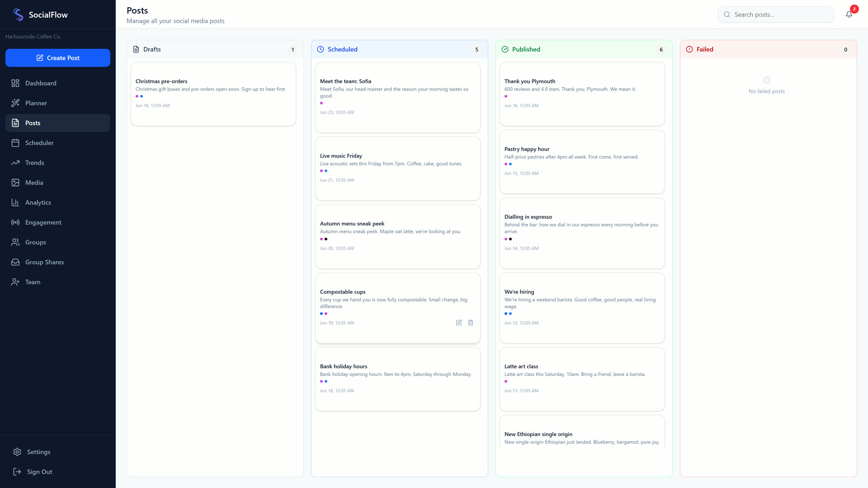The image size is (868, 488).
Task: Open the New Ethiopian single origin post
Action: point(582,432)
